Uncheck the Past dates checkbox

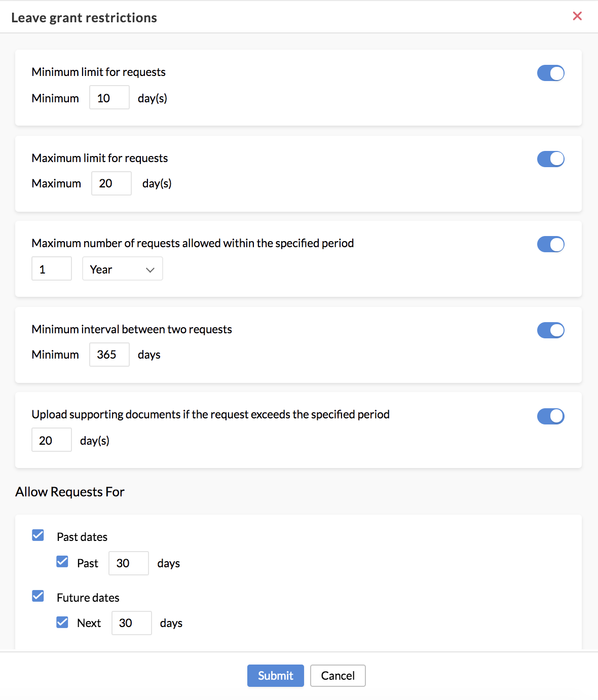pyautogui.click(x=38, y=535)
